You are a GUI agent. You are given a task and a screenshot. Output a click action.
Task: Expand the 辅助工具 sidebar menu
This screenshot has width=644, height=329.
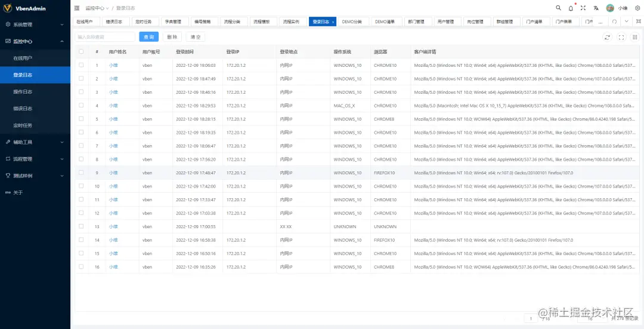click(x=35, y=142)
